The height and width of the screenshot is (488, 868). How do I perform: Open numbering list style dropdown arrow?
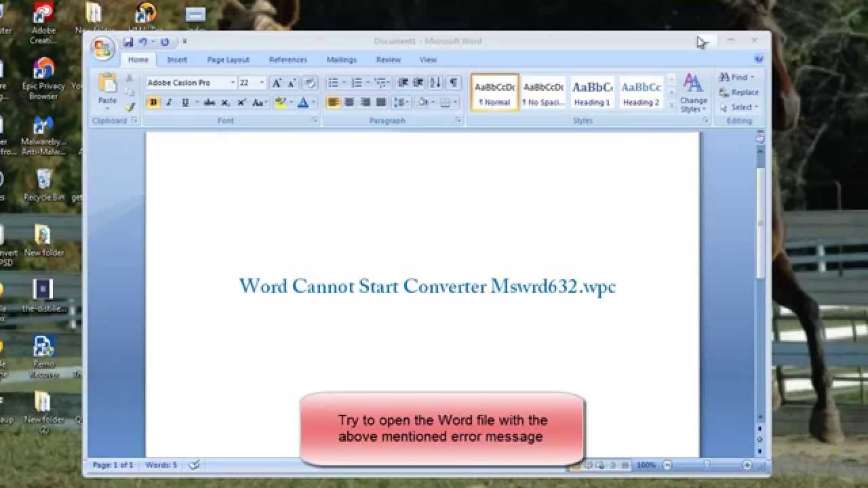[x=368, y=83]
